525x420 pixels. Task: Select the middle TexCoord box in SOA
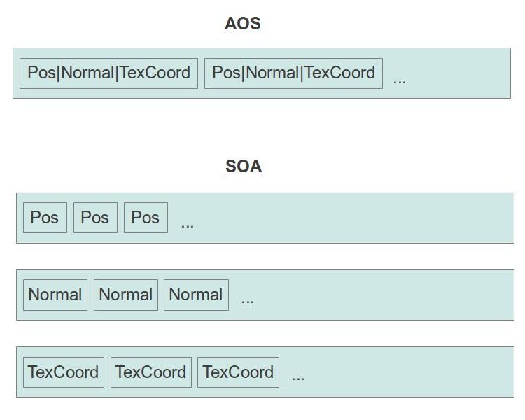tap(150, 372)
